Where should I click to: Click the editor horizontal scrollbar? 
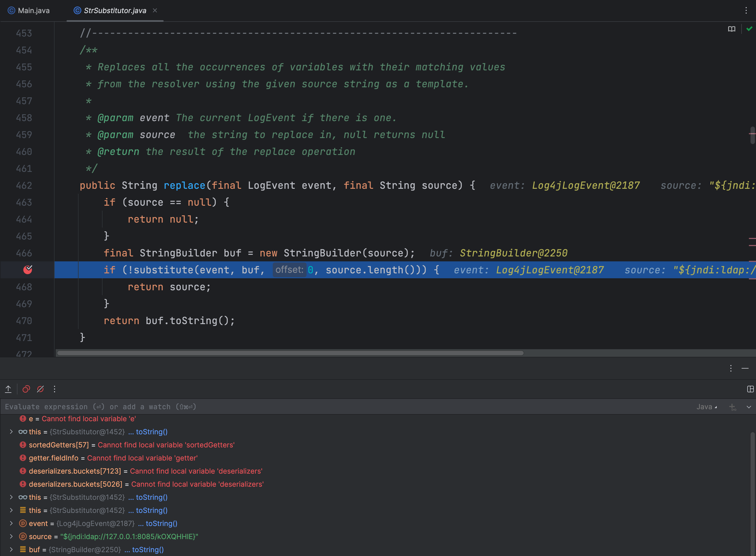point(290,353)
